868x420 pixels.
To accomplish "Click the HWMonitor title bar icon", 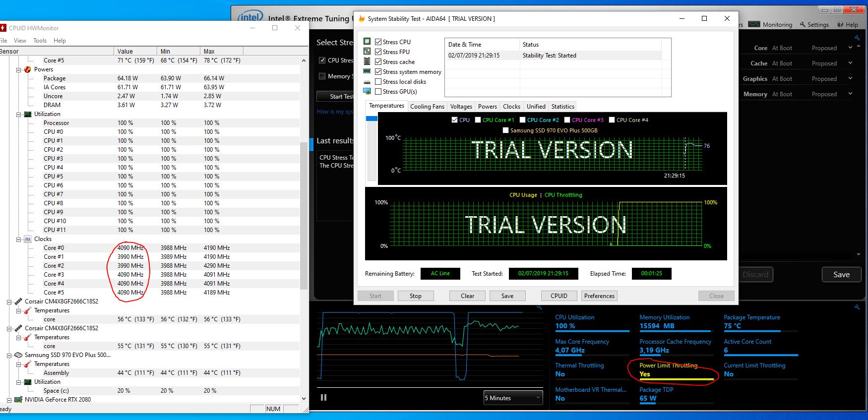I will pyautogui.click(x=3, y=28).
